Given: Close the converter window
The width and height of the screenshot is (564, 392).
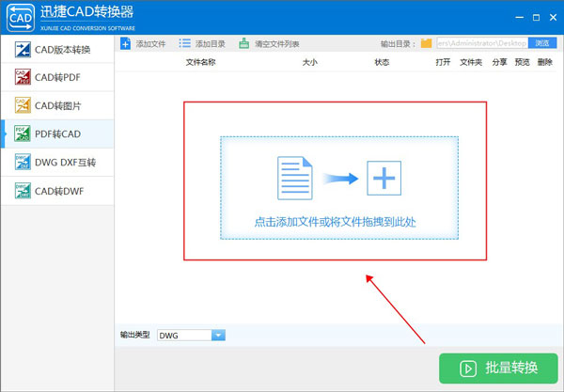Looking at the screenshot, I should point(554,17).
